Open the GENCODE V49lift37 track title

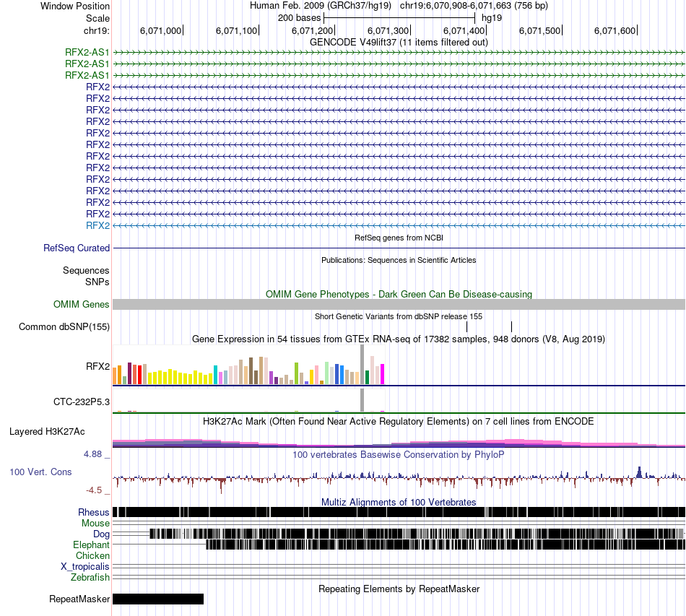[x=399, y=42]
